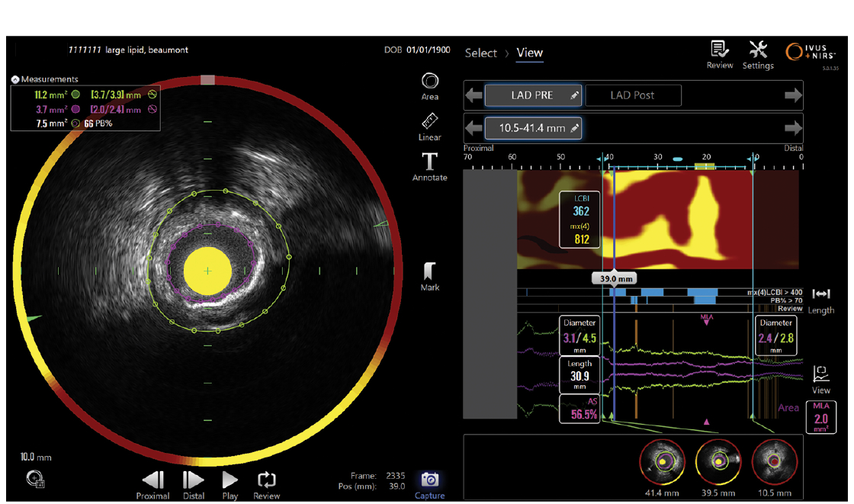Select the LAD Post scan tab
Viewport: 854px width, 504px height.
[633, 95]
